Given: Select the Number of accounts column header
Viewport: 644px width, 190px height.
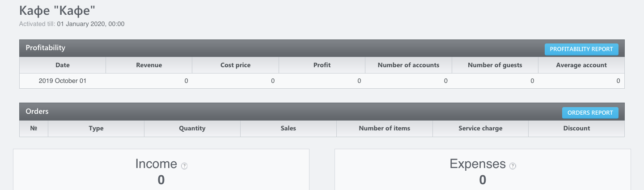Looking at the screenshot, I should point(409,65).
